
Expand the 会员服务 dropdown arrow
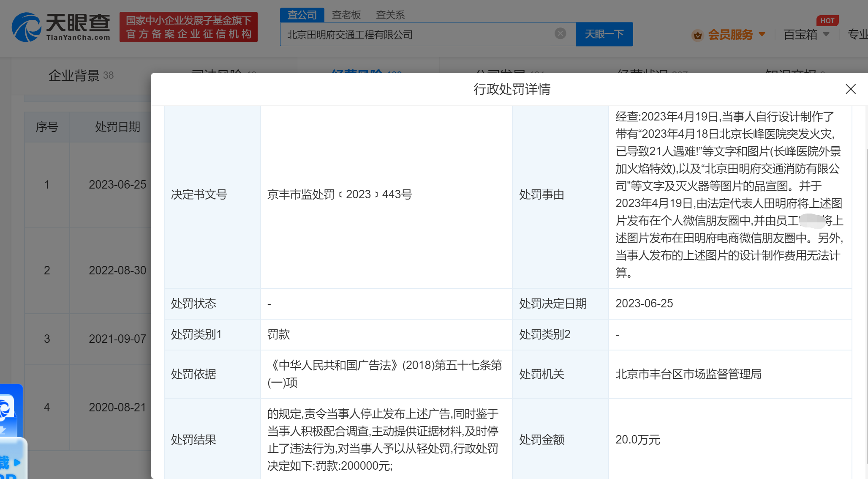(762, 34)
